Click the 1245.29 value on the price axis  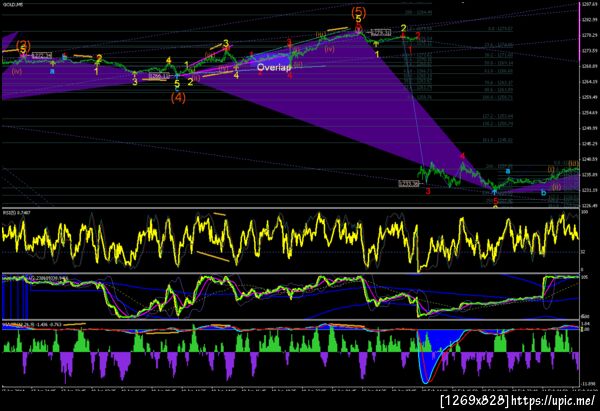pyautogui.click(x=589, y=144)
